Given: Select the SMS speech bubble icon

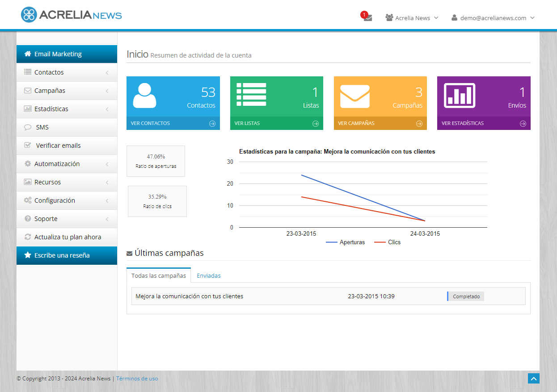Looking at the screenshot, I should [x=28, y=127].
